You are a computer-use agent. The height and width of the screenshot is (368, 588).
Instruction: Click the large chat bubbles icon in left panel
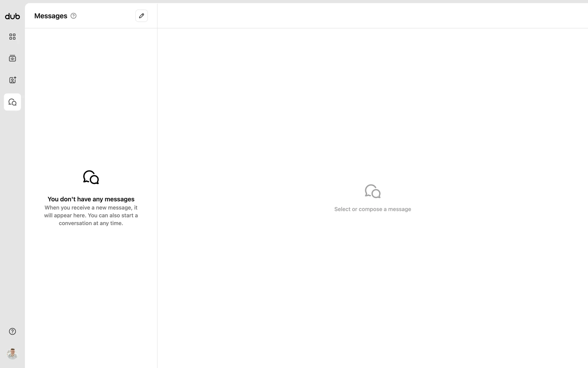91,177
